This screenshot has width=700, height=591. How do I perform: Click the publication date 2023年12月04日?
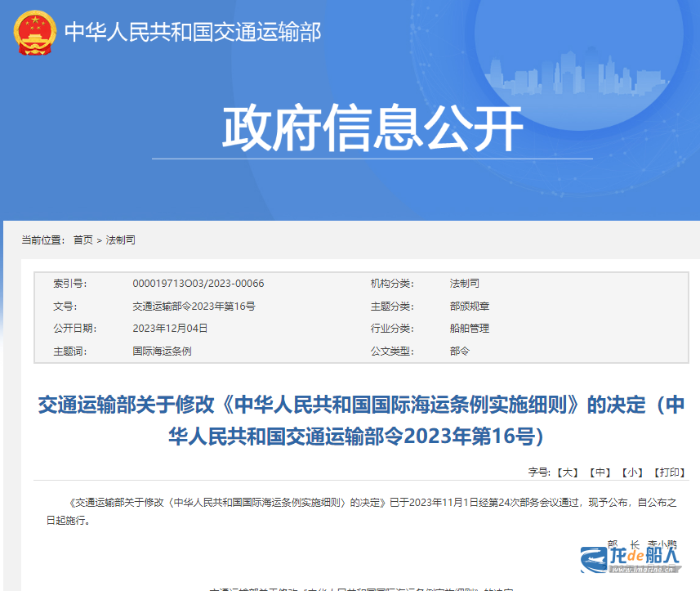[x=170, y=329]
